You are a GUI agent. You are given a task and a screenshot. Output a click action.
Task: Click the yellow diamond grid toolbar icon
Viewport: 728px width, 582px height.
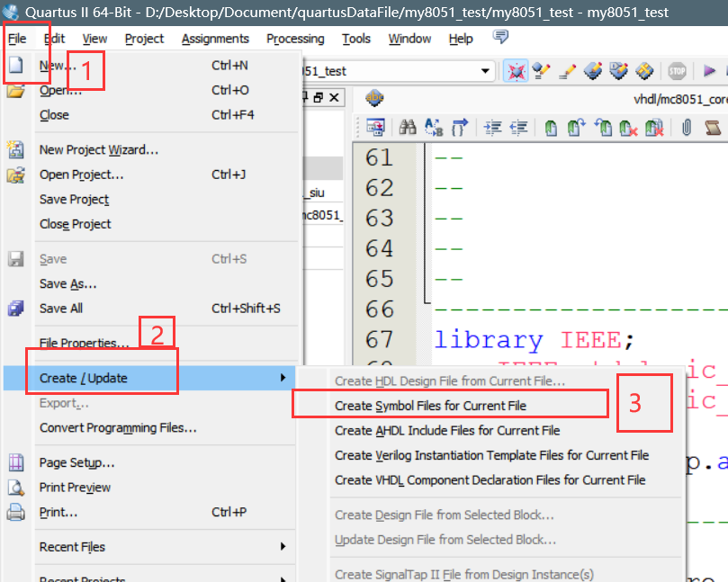pyautogui.click(x=644, y=71)
